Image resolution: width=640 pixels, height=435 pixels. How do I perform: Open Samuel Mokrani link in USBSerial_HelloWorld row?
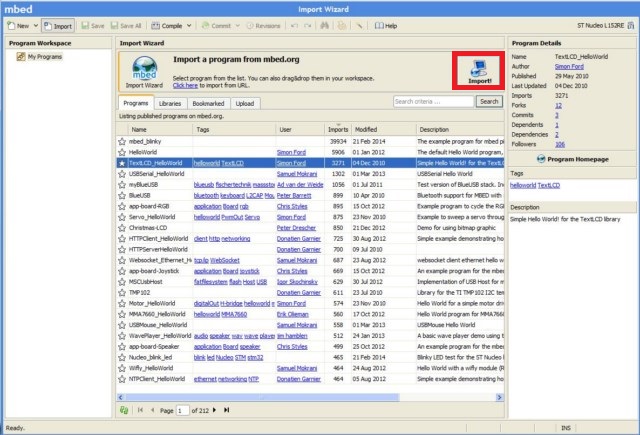point(297,174)
